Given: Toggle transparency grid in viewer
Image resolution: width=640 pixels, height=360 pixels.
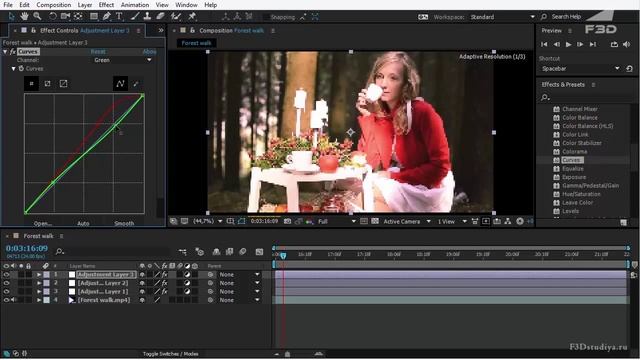Looking at the screenshot, I should coord(375,221).
